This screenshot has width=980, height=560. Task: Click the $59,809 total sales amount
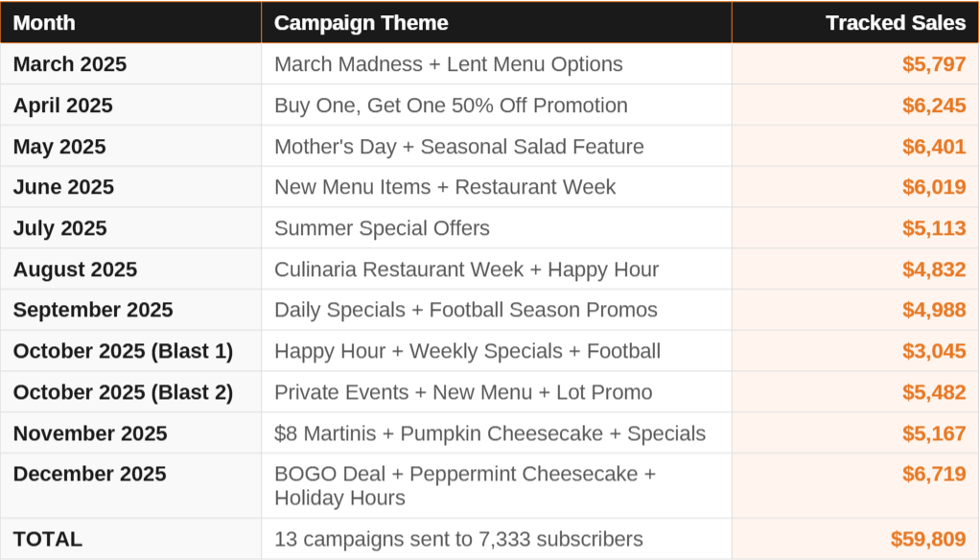pyautogui.click(x=927, y=539)
